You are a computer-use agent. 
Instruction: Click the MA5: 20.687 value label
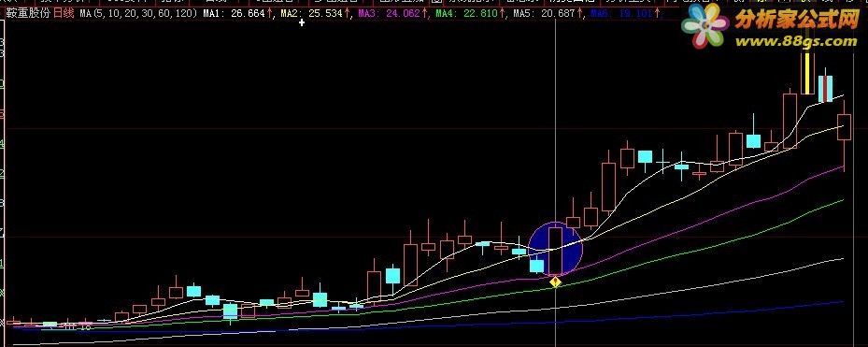(544, 12)
